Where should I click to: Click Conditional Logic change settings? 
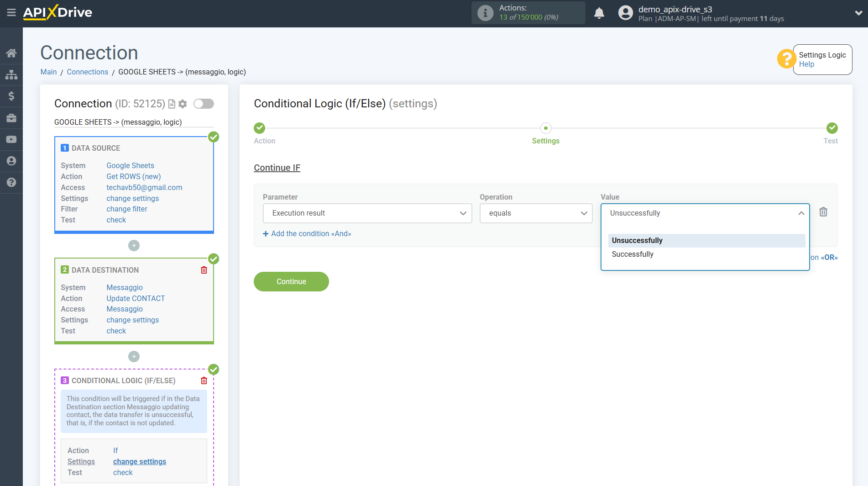point(140,461)
